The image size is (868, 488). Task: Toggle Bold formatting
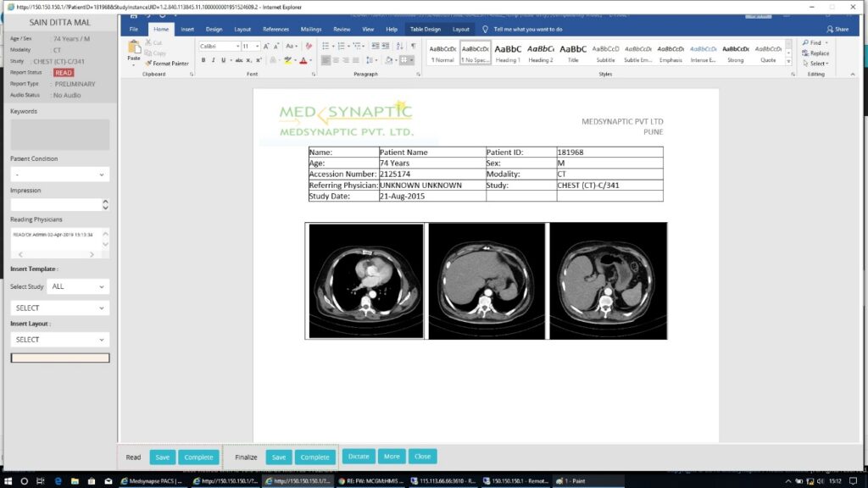(x=203, y=60)
